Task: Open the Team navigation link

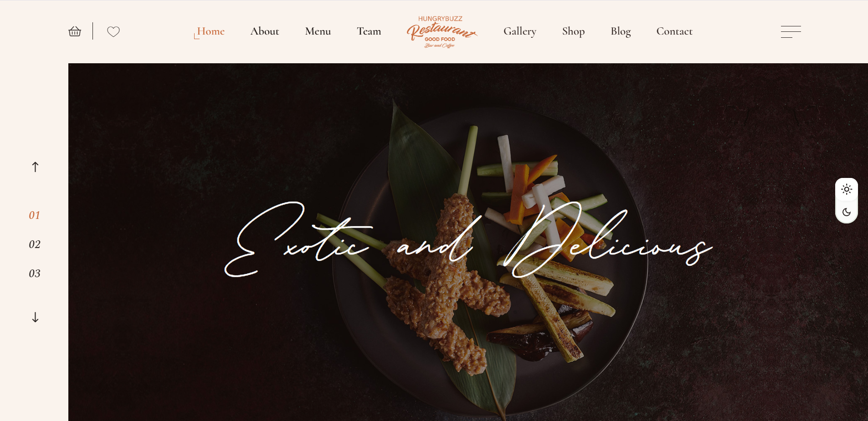Action: (369, 31)
